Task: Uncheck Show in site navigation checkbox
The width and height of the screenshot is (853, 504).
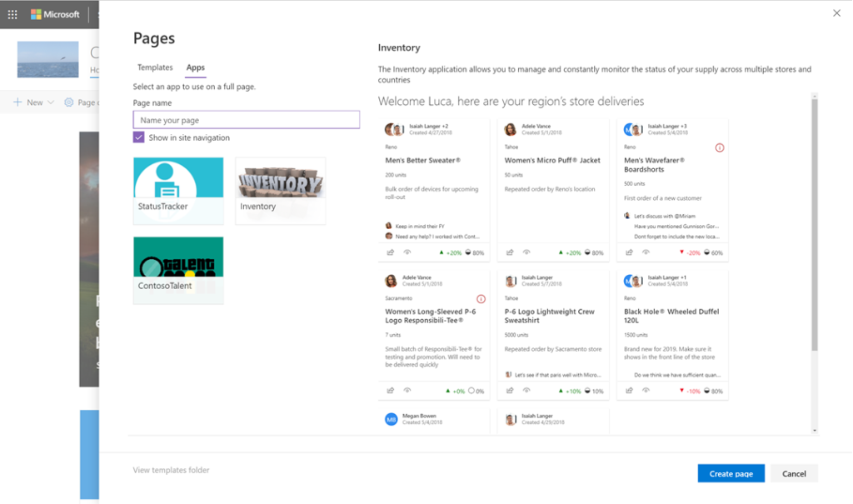Action: pyautogui.click(x=139, y=137)
